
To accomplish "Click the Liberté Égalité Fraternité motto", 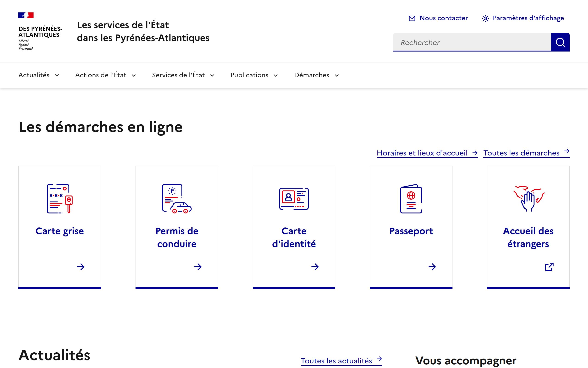I will 25,45.
